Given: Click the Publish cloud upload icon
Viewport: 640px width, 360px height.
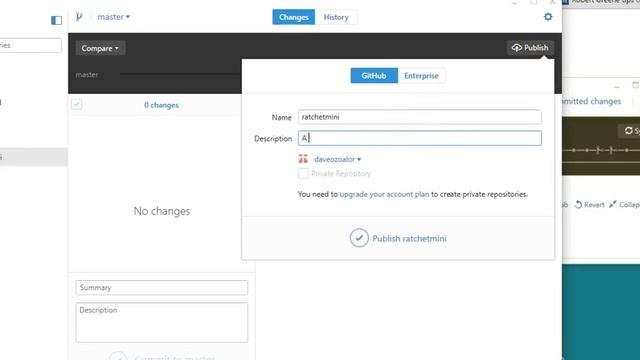Looking at the screenshot, I should [517, 48].
